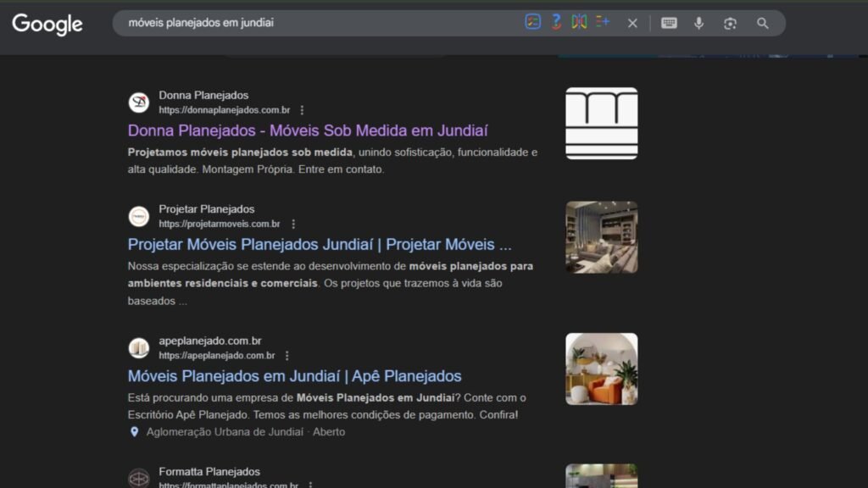Open more options for Projetar Planejados result

[x=292, y=224]
